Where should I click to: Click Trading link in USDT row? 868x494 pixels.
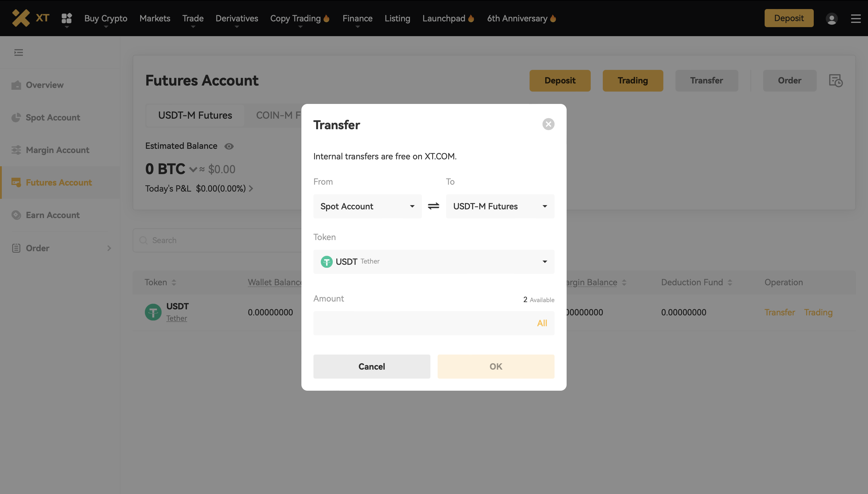818,312
